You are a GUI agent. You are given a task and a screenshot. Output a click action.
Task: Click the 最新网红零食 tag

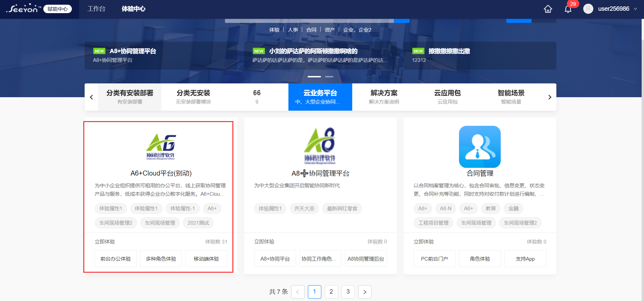[342, 209]
